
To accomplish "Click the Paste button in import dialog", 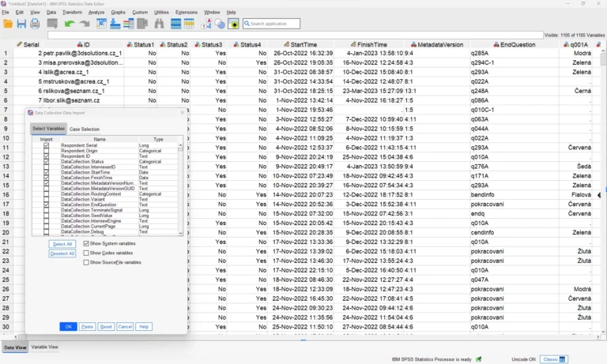I will [87, 327].
